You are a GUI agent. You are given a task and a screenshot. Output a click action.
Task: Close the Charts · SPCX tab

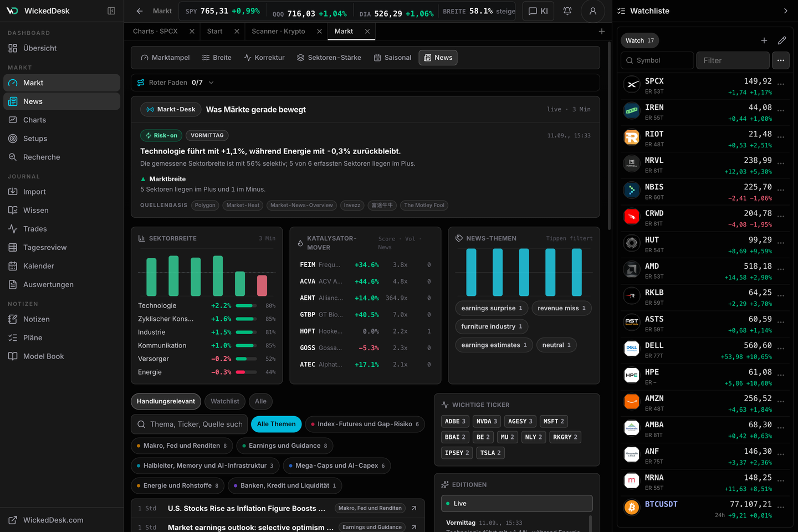coord(192,32)
